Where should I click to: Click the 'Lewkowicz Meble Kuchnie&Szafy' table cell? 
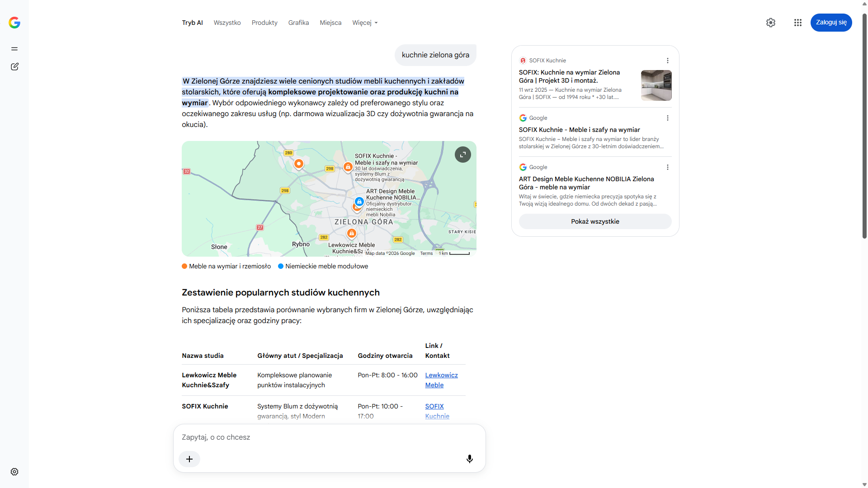click(x=209, y=380)
